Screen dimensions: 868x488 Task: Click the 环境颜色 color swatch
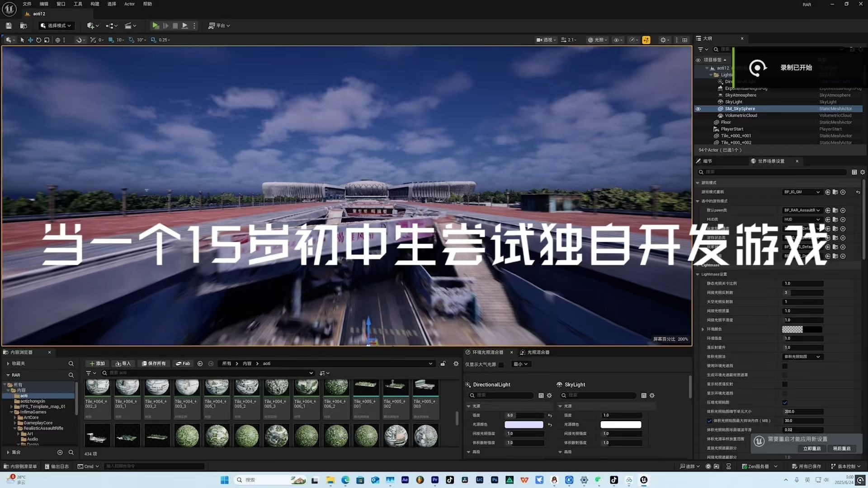[802, 329]
